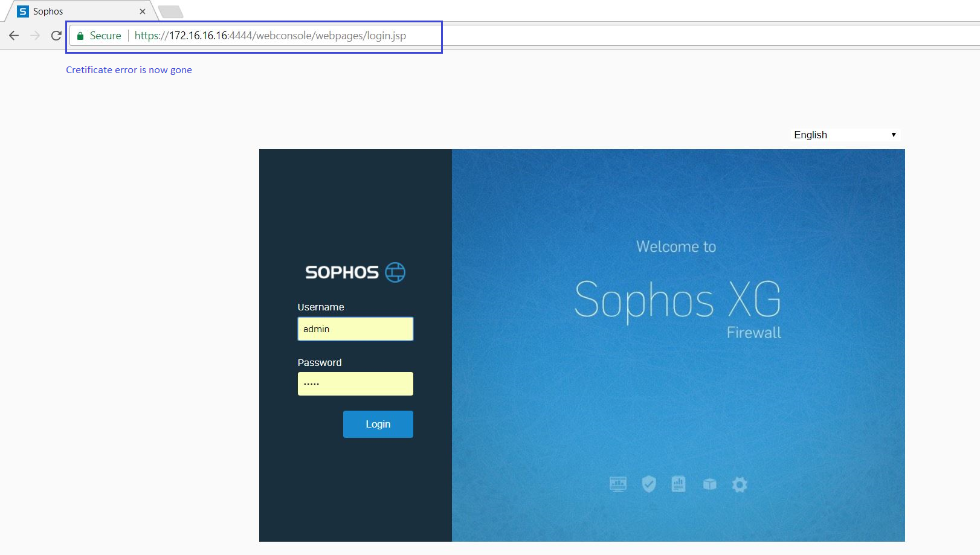Click the blue Login button

tap(378, 424)
